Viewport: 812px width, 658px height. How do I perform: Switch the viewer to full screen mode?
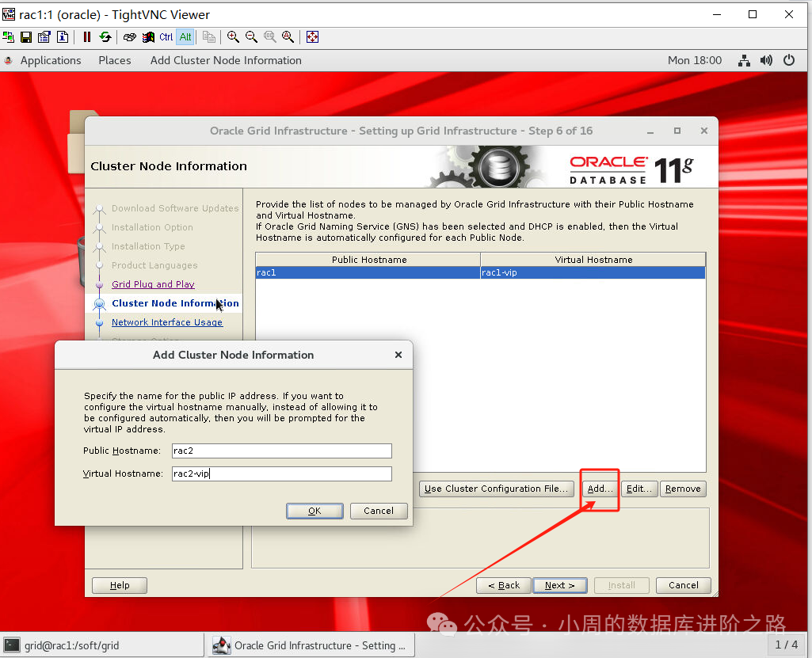[x=311, y=36]
